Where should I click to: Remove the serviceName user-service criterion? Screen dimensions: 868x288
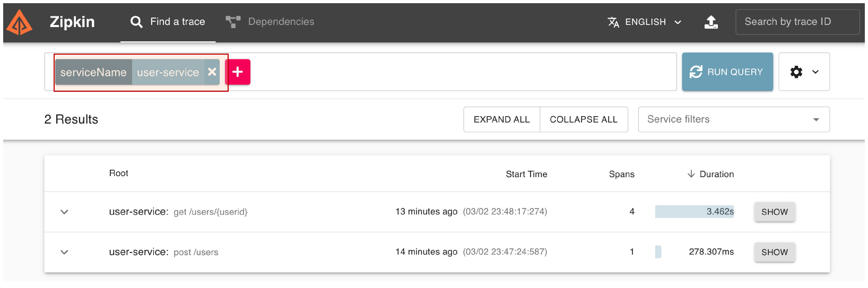[x=212, y=72]
